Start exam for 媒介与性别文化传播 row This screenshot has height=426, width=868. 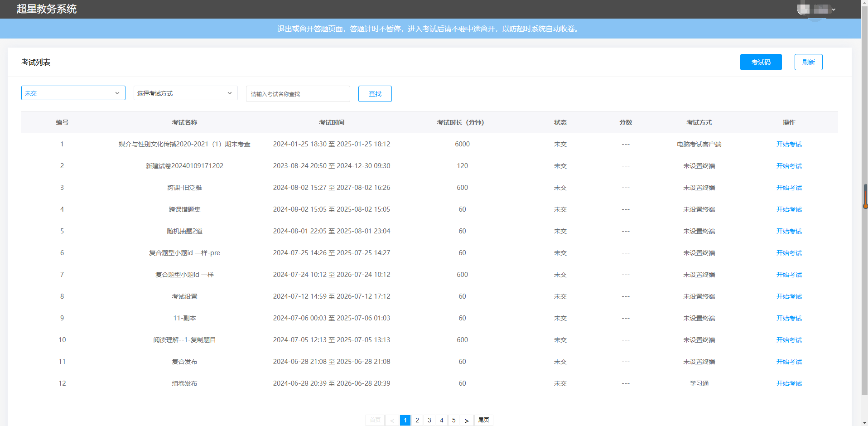tap(789, 144)
